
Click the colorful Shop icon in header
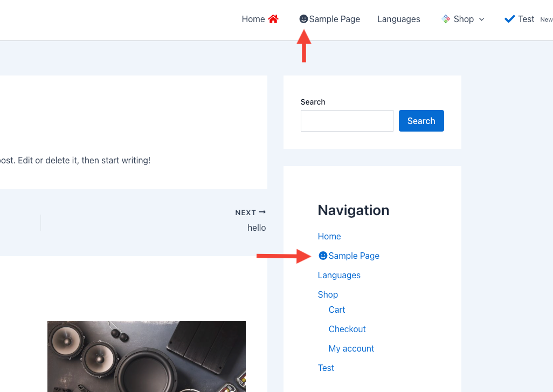click(446, 19)
